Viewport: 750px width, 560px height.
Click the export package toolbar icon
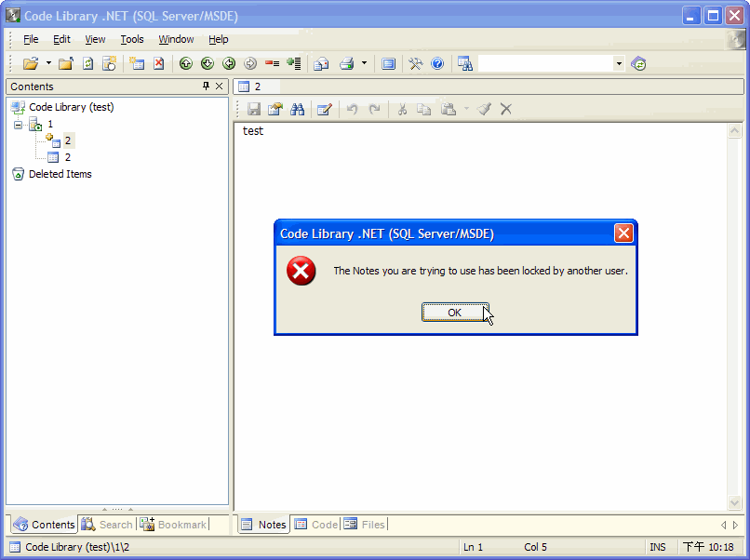(x=321, y=63)
